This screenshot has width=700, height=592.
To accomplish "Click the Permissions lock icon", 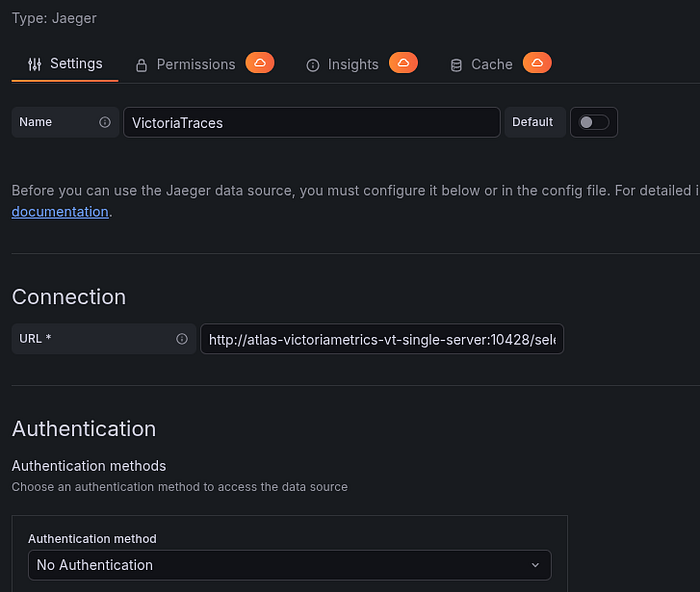I will coord(142,65).
